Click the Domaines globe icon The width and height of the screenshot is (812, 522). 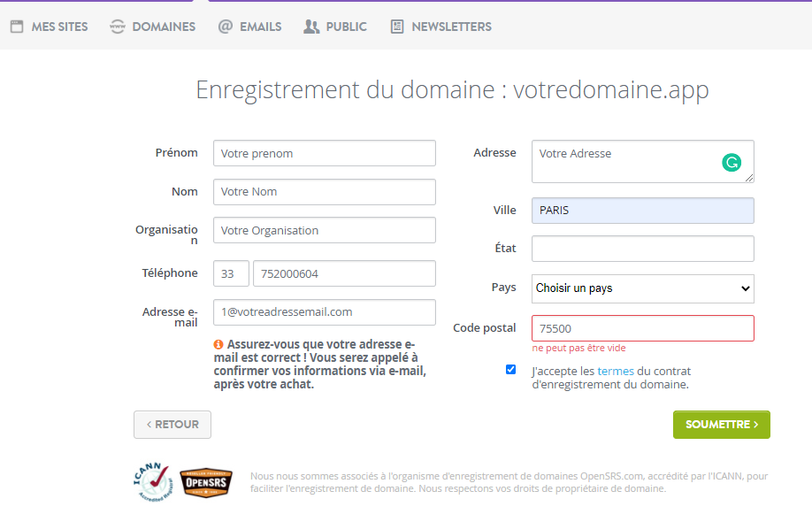tap(118, 27)
